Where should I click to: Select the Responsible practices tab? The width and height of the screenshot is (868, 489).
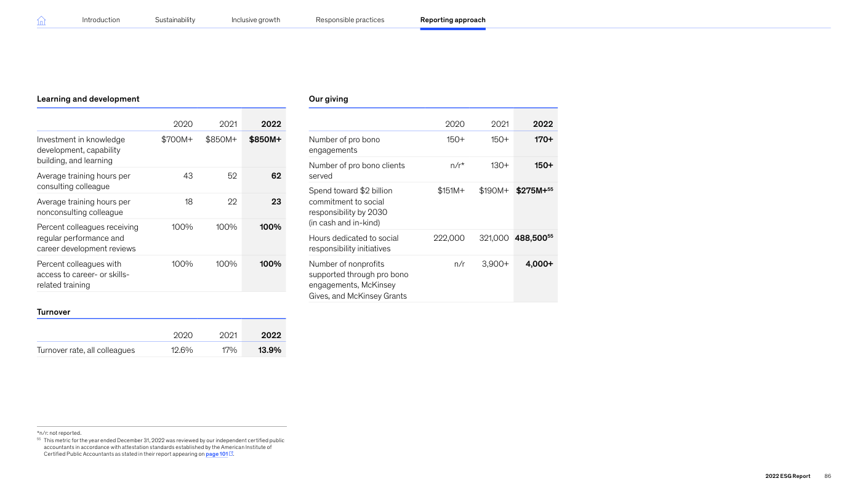pyautogui.click(x=350, y=20)
